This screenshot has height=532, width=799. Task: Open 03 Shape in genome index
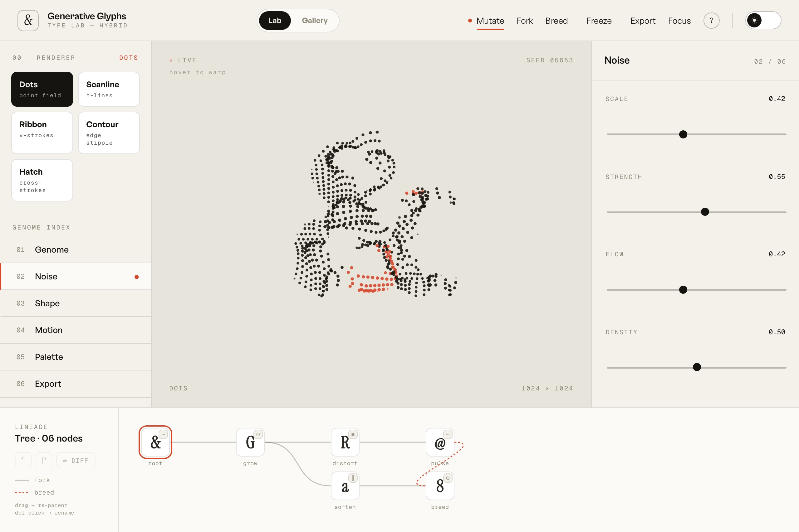76,303
